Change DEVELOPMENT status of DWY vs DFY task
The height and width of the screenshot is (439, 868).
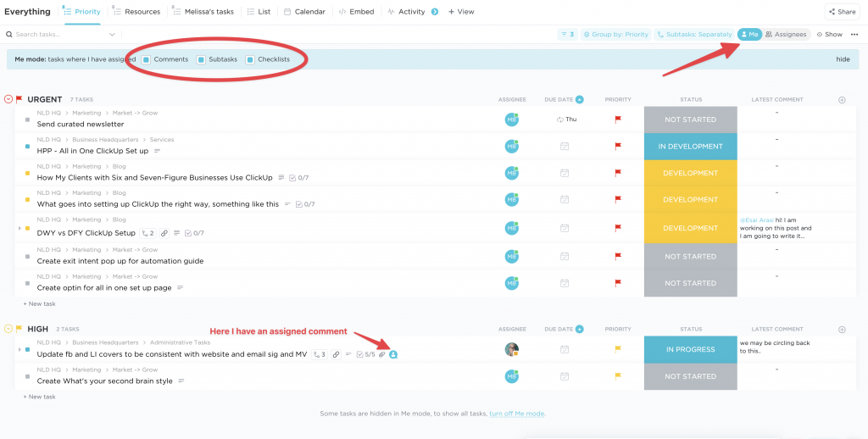click(690, 228)
